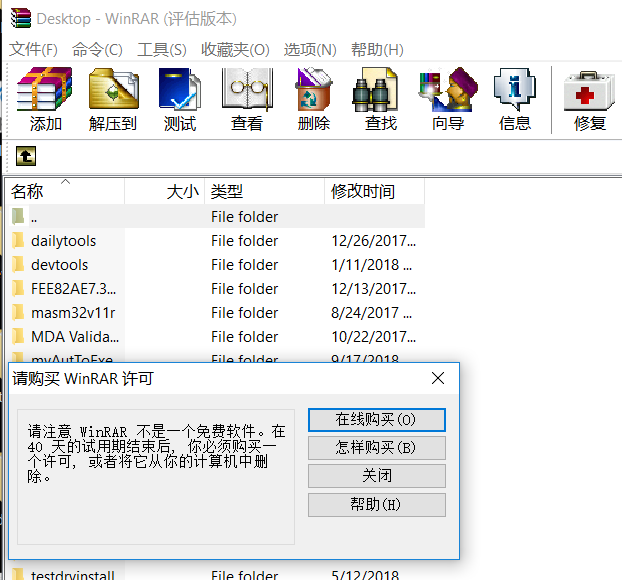Click date 12/13/2017... in FEE82AE7 row

click(374, 289)
